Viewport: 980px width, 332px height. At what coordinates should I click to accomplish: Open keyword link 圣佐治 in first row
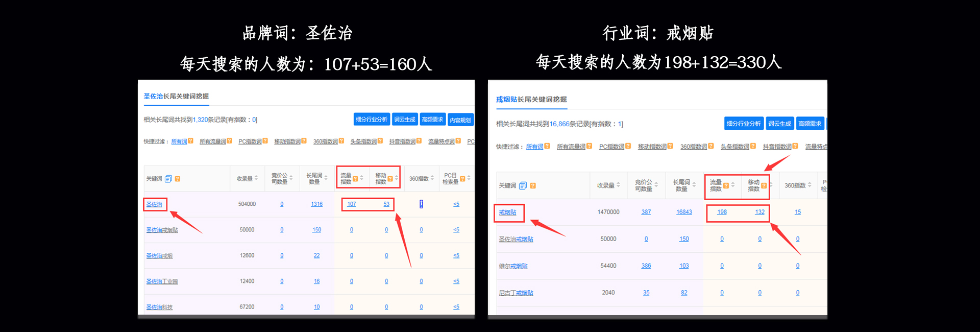(154, 204)
